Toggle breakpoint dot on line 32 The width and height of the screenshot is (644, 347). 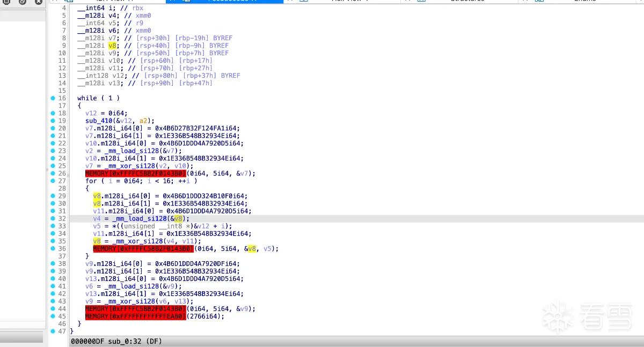53,218
